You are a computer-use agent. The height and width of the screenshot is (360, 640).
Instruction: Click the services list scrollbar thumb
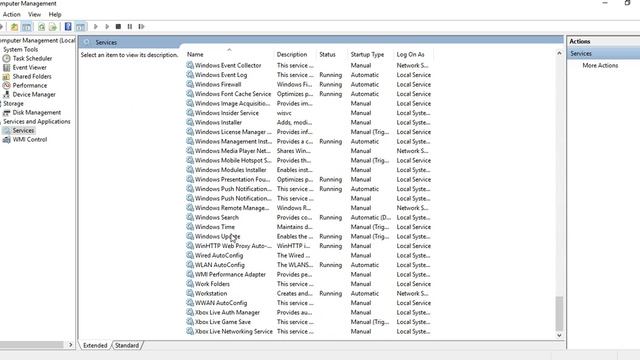[x=559, y=313]
